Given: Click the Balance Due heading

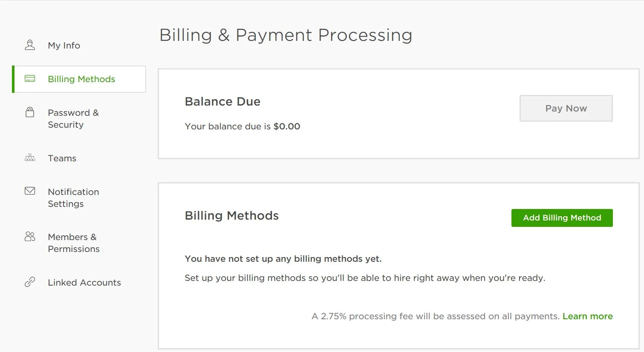Looking at the screenshot, I should click(222, 102).
